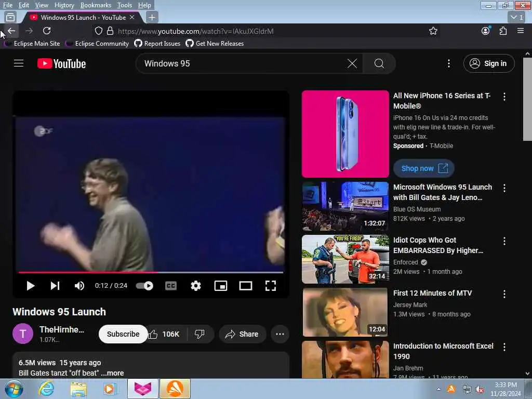Open options for First 12 Minutes of MTV
Viewport: 532px width, 399px height.
tap(504, 294)
